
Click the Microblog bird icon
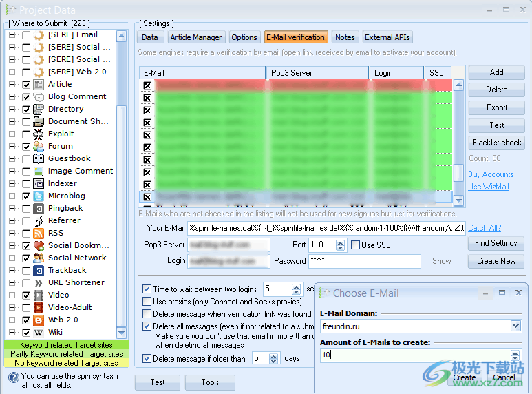pos(39,196)
